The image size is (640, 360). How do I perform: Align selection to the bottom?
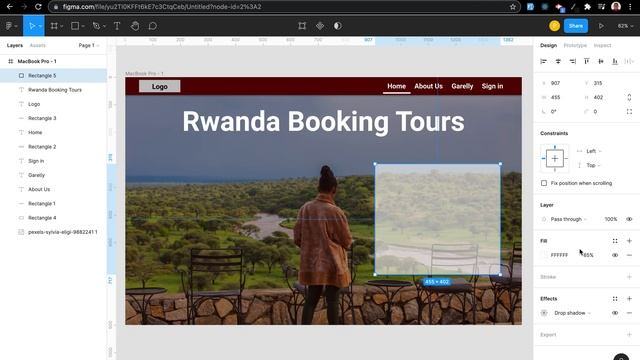coord(615,61)
